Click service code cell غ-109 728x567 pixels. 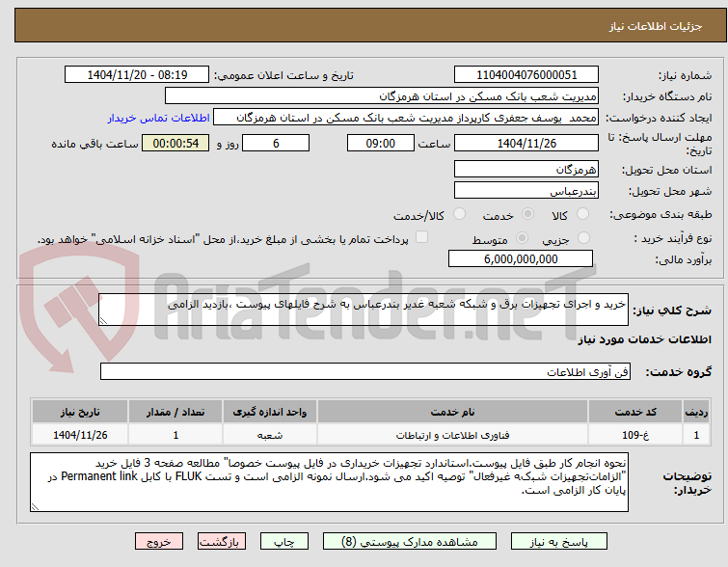click(635, 435)
